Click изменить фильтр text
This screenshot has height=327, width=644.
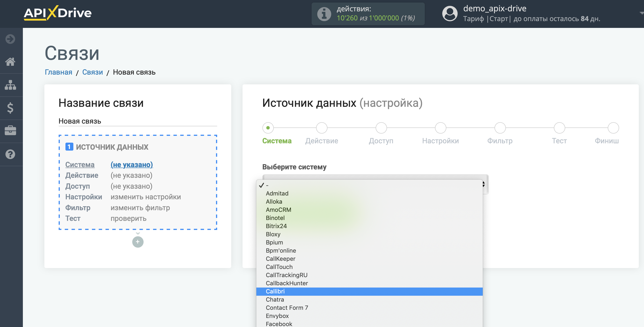140,207
